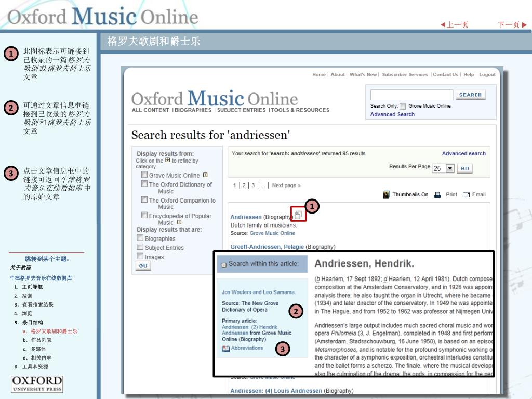Jump to 主页导航 tutorial topic
The width and height of the screenshot is (532, 399).
click(32, 287)
